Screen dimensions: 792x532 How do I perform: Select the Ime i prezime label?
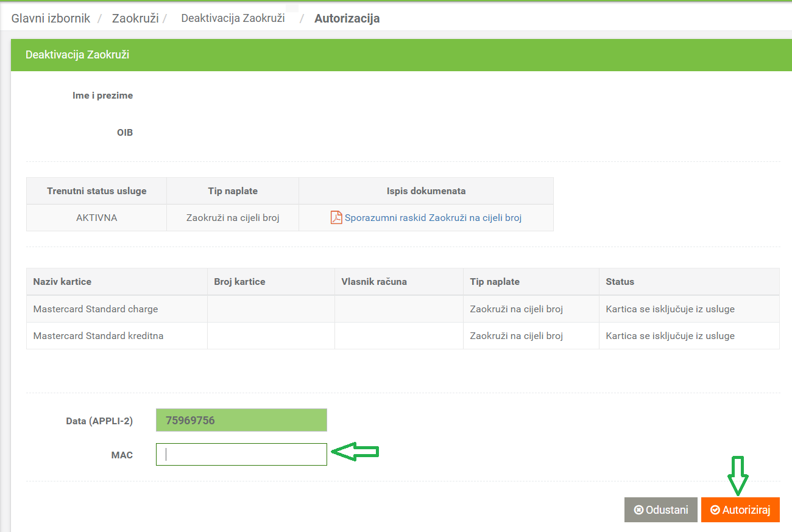[102, 96]
